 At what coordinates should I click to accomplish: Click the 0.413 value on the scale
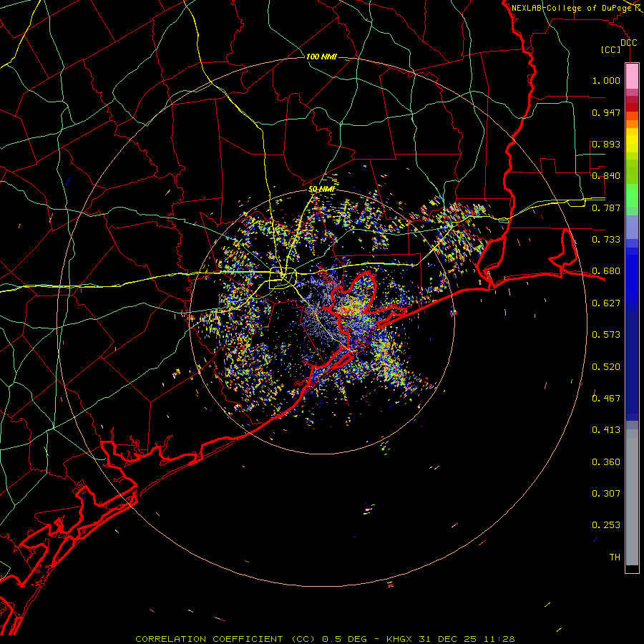click(x=606, y=430)
